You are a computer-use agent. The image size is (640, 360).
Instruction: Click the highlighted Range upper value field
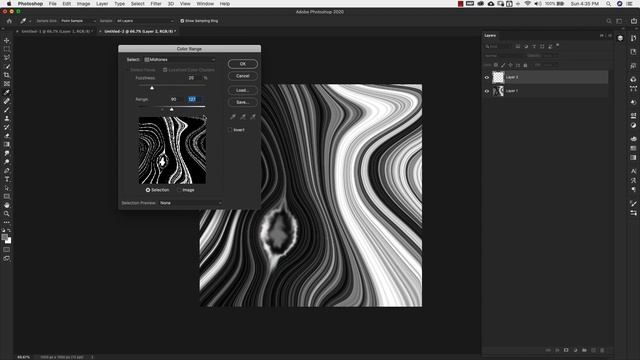194,99
